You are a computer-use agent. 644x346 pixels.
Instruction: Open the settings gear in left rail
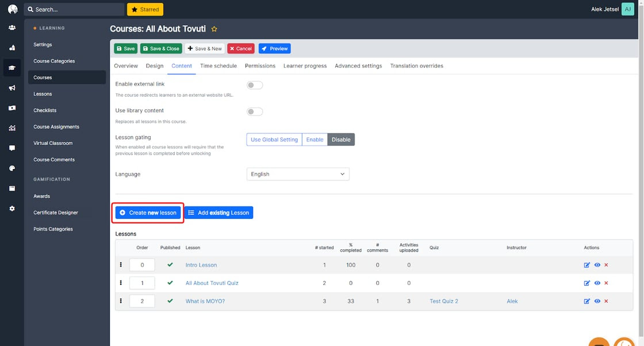pos(12,209)
